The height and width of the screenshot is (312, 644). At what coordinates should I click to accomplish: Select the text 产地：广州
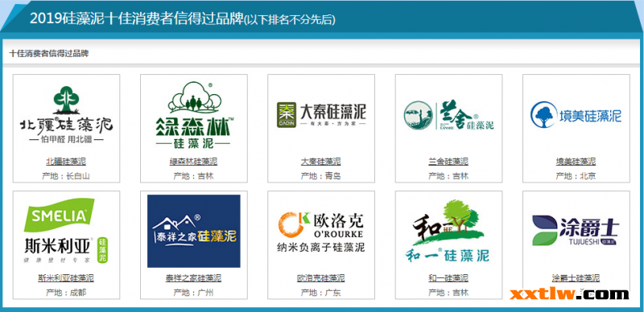click(x=194, y=293)
